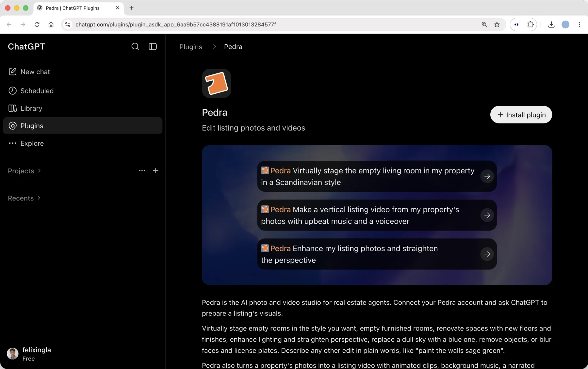Open the Chrome three-dot menu
The width and height of the screenshot is (588, 369).
579,24
